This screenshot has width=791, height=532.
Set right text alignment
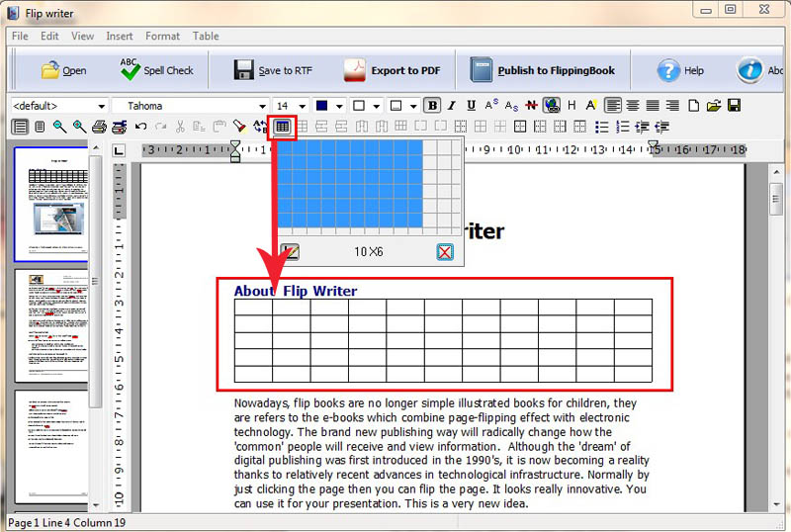coord(672,106)
